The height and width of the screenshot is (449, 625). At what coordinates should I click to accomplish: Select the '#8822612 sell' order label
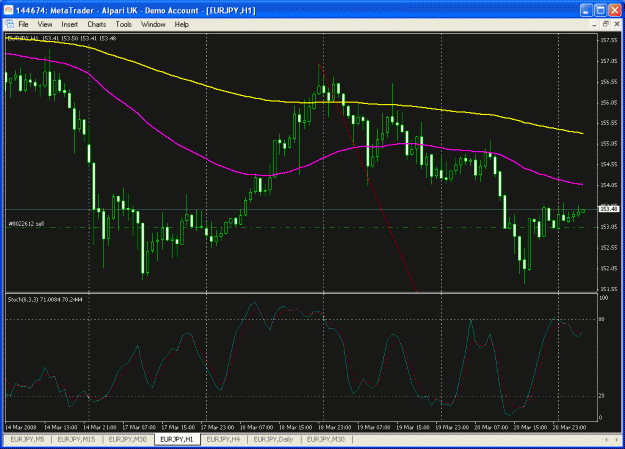(26, 224)
